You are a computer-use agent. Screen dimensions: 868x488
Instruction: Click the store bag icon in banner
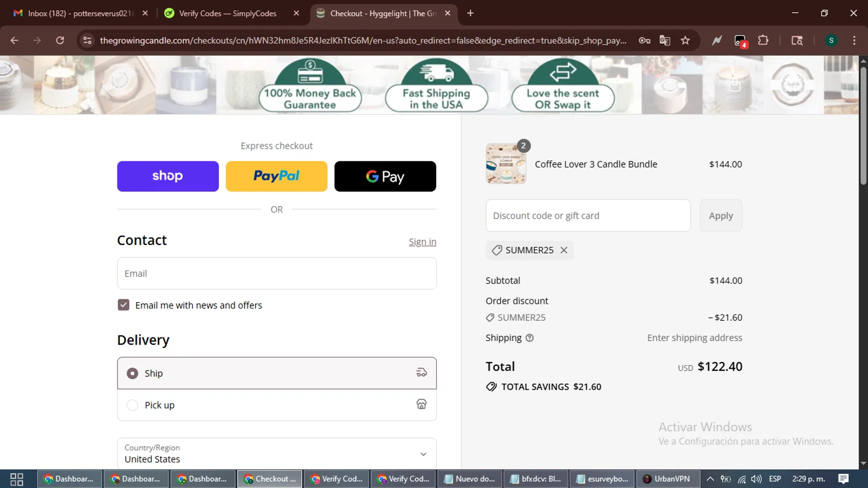[x=735, y=86]
